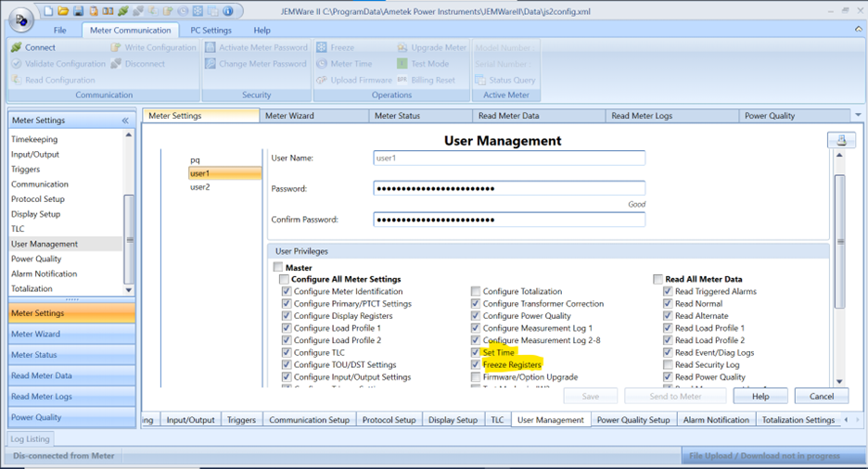
Task: Click Help button near Cancel
Action: click(x=760, y=396)
